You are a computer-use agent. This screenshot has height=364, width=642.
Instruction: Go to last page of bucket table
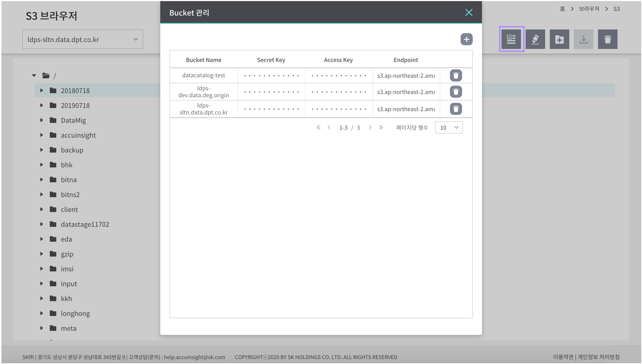(381, 127)
